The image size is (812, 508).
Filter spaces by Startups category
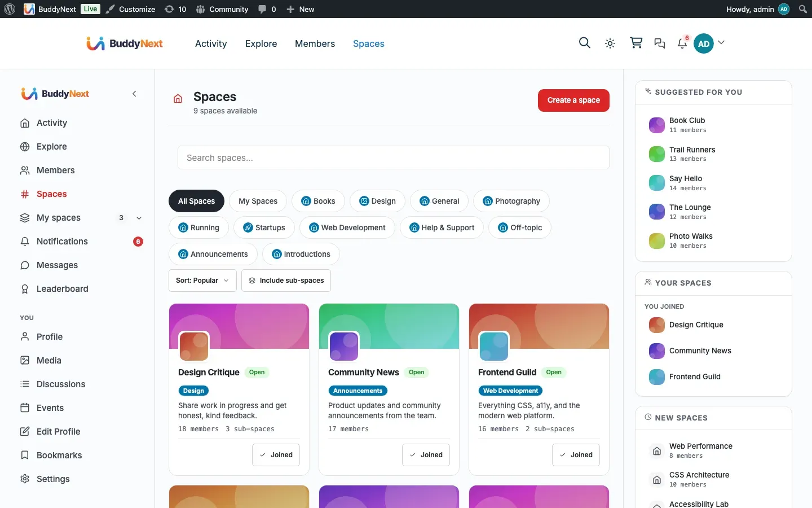[x=264, y=227]
